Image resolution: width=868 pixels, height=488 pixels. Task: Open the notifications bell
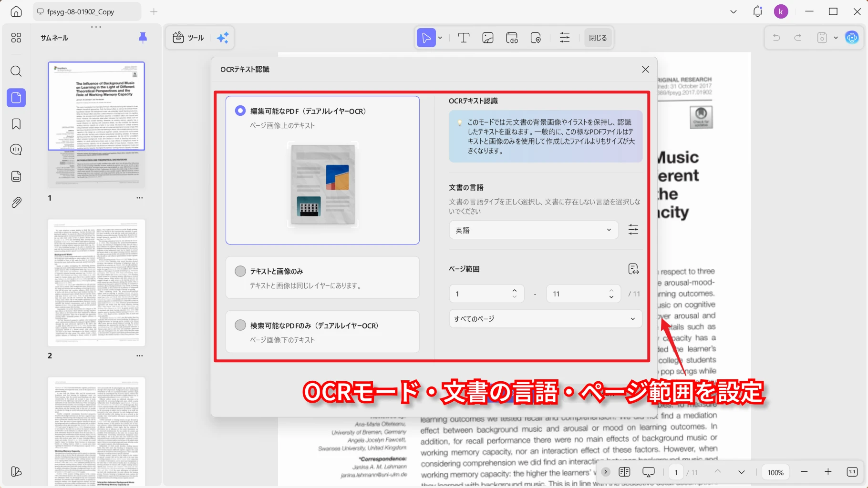pos(757,11)
